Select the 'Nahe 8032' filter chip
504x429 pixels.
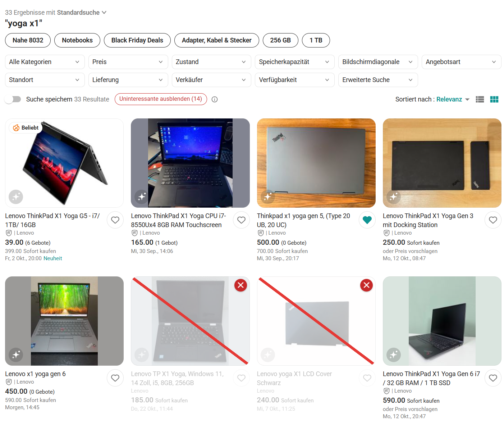[x=28, y=40]
